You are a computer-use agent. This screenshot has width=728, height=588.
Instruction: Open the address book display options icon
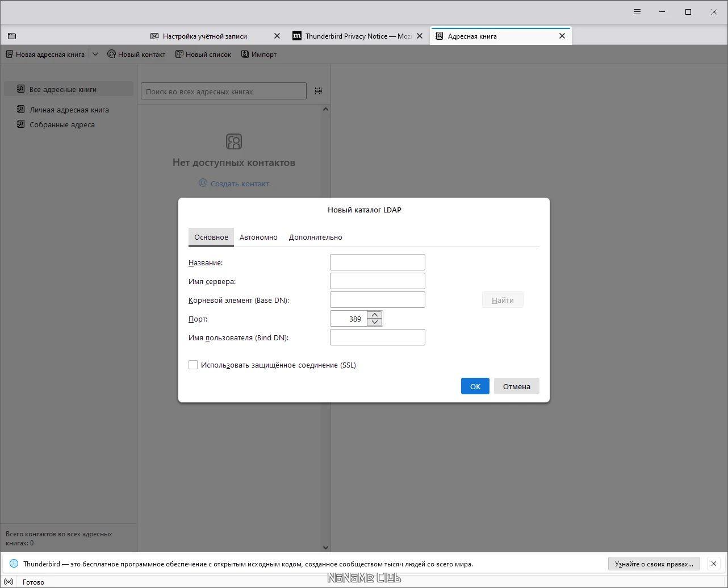point(319,91)
